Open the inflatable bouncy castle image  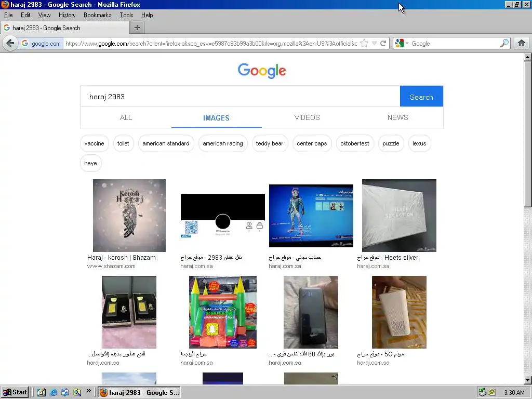click(x=222, y=312)
